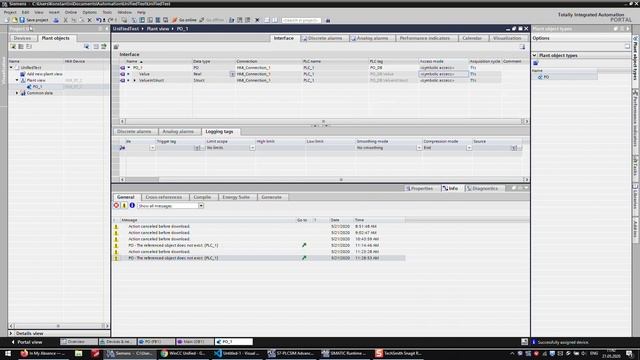The width and height of the screenshot is (640, 360).
Task: Open the Visualization tab
Action: point(507,38)
